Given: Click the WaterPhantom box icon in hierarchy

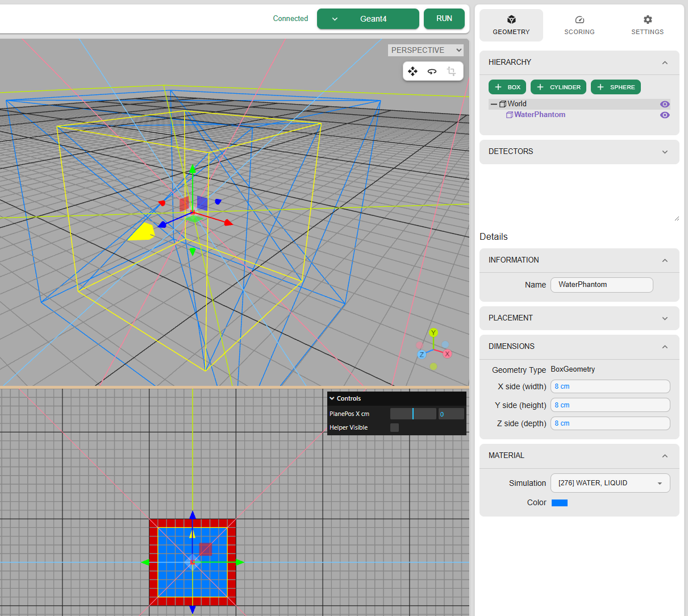Looking at the screenshot, I should click(510, 115).
